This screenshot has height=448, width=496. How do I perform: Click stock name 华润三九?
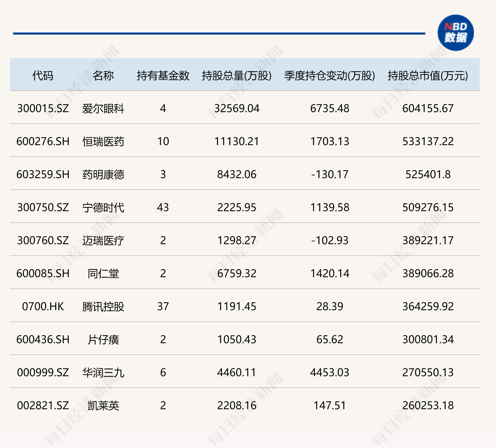coord(103,373)
